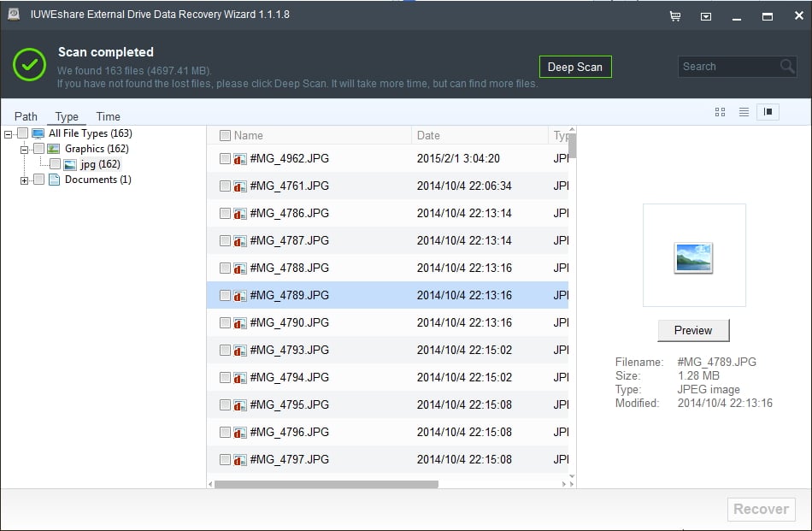Click file icon of #MG_4794.JPG
The height and width of the screenshot is (531, 812).
240,378
